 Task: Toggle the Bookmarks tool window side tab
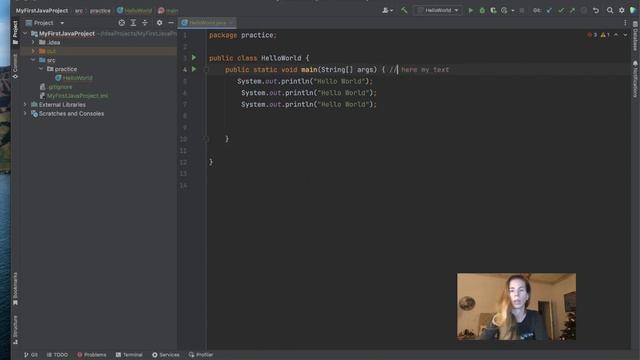15,289
